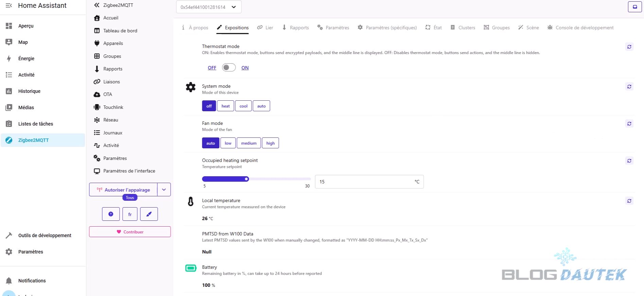Click the theme paintbrush button

pos(149,214)
